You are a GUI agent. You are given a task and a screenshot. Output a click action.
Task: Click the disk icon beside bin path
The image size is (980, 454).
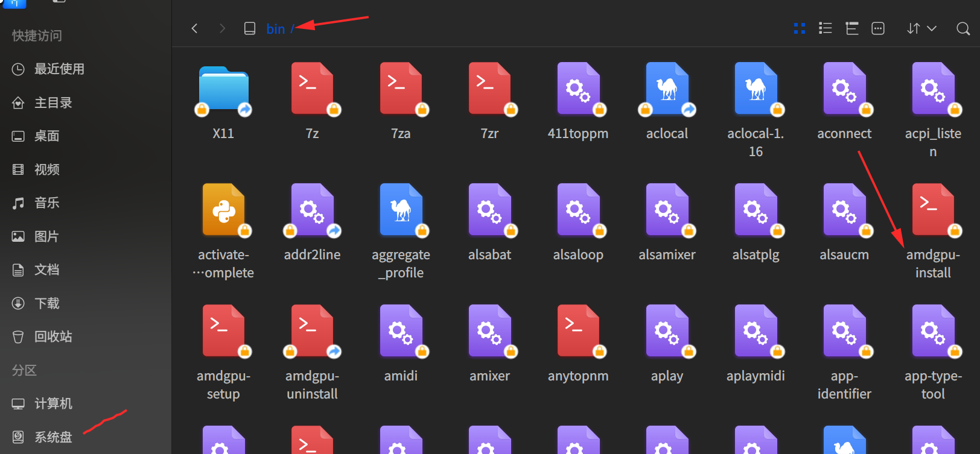tap(250, 28)
